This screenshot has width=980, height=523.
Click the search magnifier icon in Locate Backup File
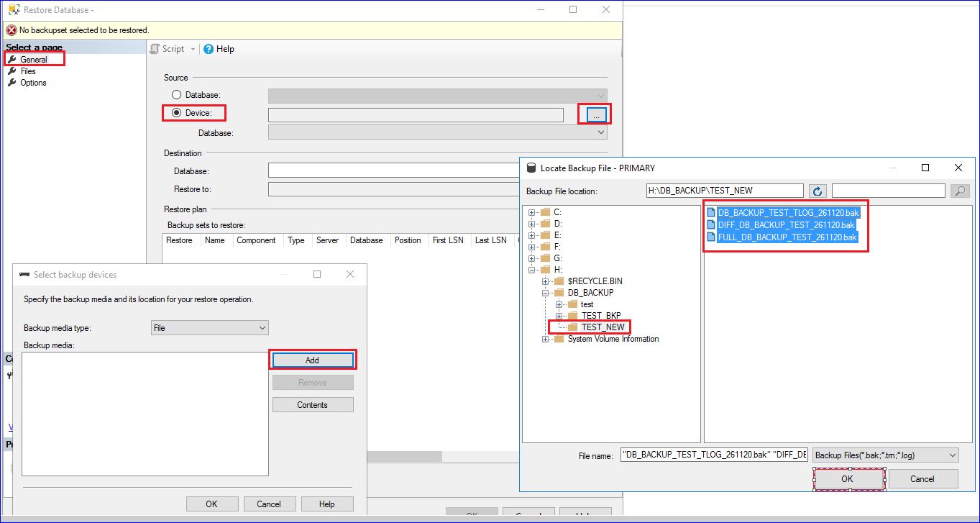click(x=959, y=191)
